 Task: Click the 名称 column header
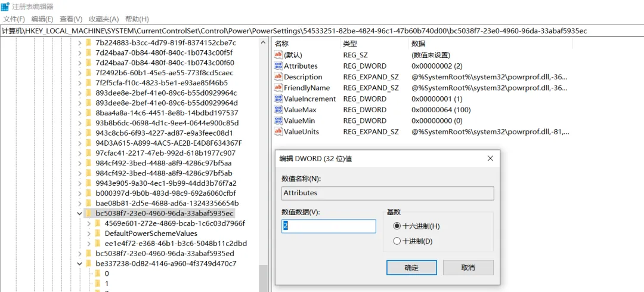305,44
